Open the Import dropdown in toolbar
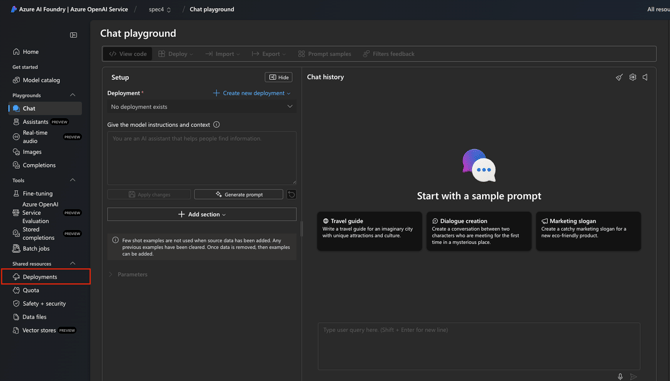 (x=223, y=54)
